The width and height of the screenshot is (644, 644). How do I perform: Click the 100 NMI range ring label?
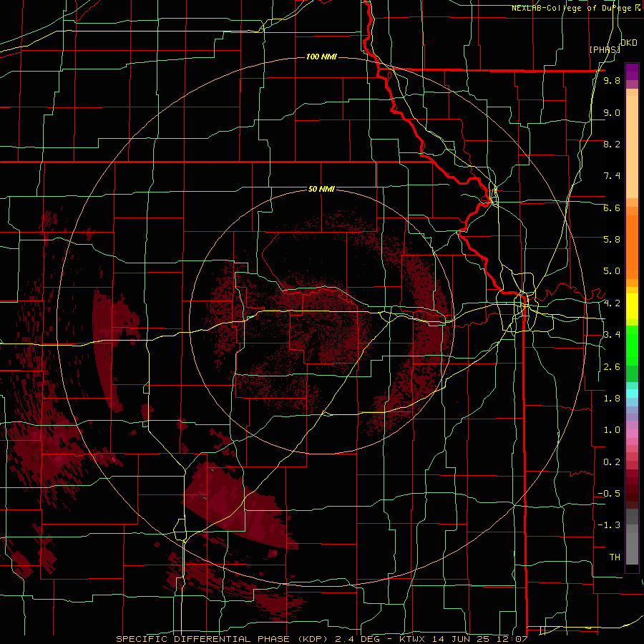pyautogui.click(x=321, y=57)
